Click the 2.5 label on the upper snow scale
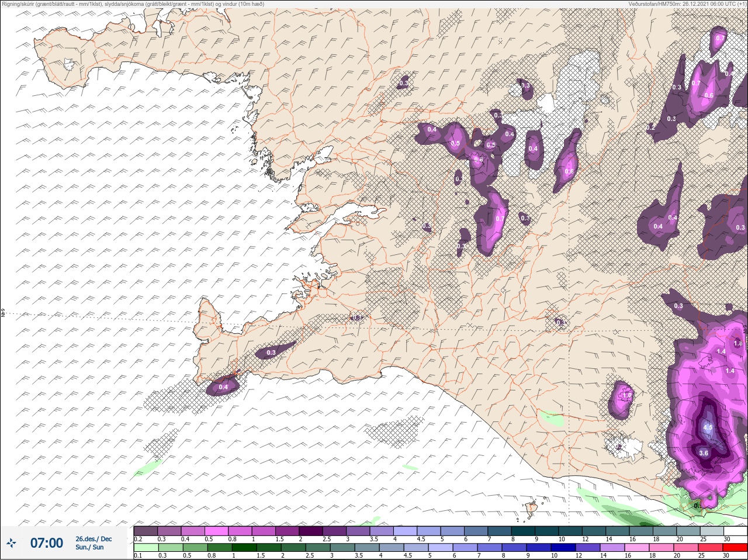Viewport: 748px width, 560px height. 327,539
